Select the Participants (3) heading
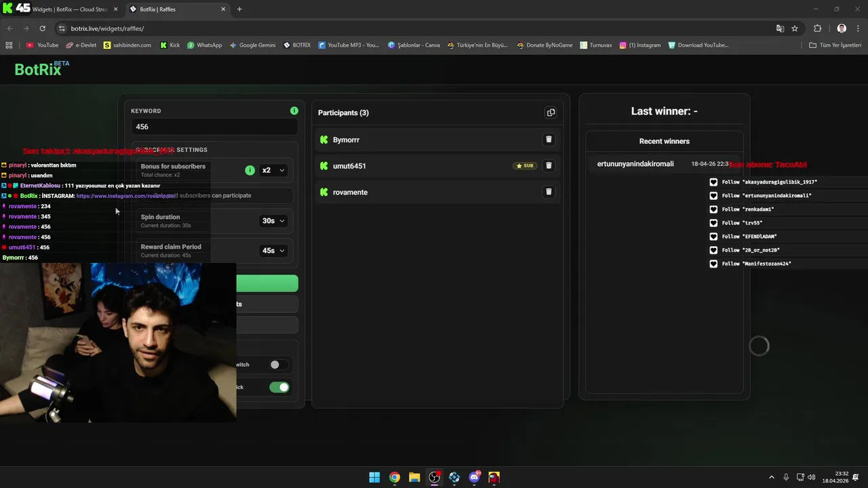 click(x=343, y=113)
